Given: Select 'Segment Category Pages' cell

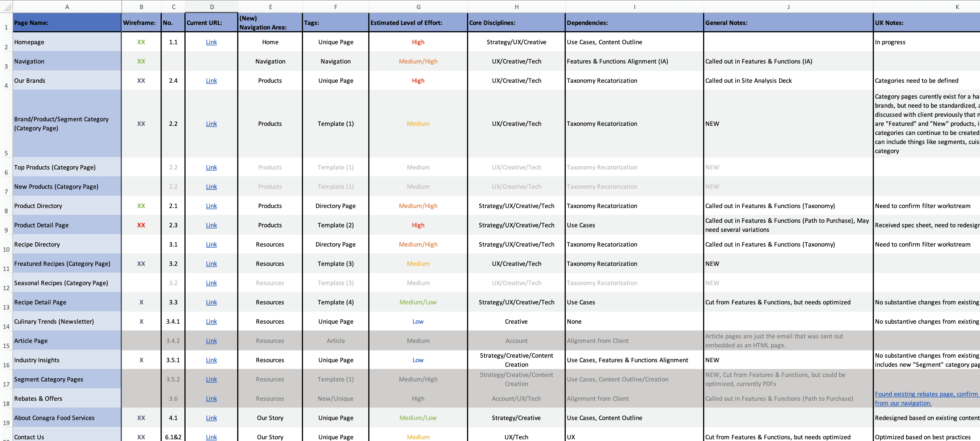Looking at the screenshot, I should click(x=67, y=379).
